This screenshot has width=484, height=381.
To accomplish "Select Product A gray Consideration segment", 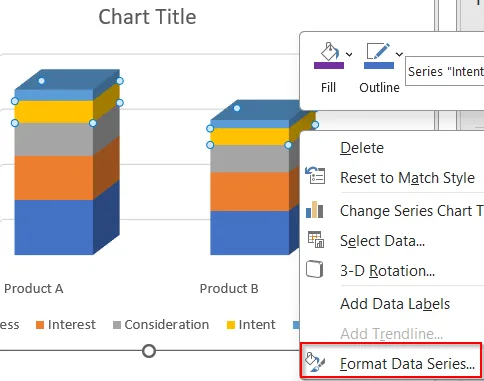I will click(54, 139).
